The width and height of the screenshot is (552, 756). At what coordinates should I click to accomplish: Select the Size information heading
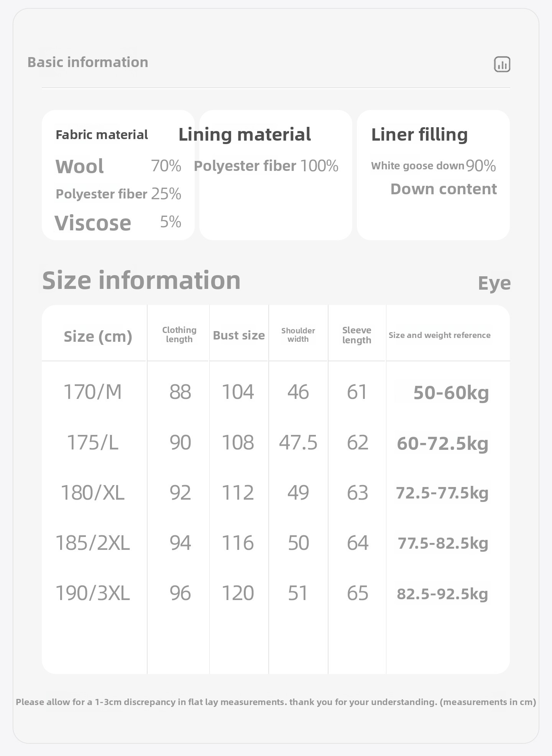pos(141,280)
